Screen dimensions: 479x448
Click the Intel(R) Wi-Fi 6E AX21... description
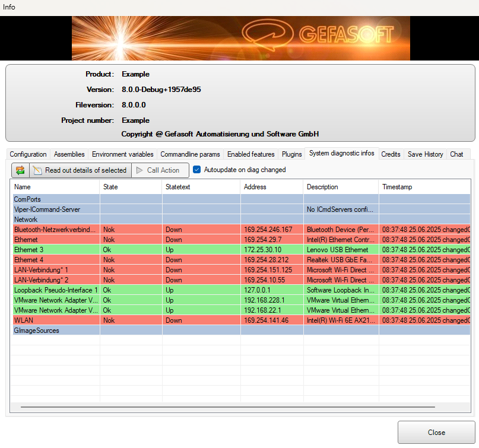[x=341, y=320]
